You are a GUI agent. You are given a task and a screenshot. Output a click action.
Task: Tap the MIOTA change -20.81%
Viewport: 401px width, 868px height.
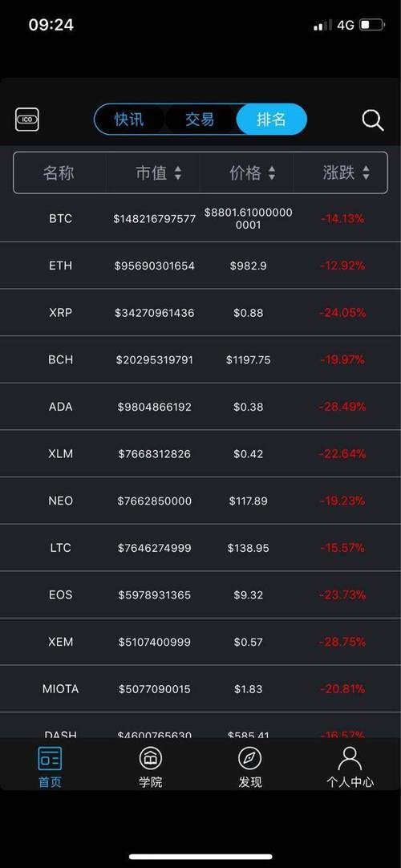(x=342, y=689)
